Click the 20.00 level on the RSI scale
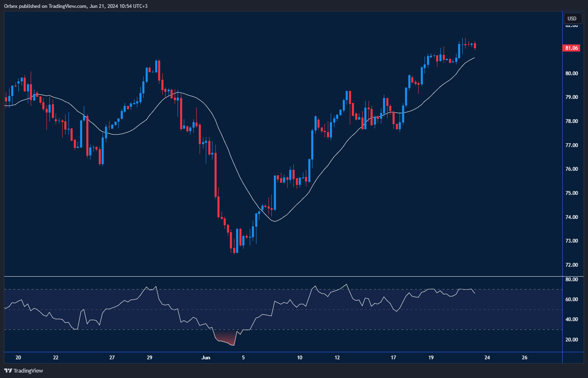The height and width of the screenshot is (378, 588). pyautogui.click(x=571, y=340)
